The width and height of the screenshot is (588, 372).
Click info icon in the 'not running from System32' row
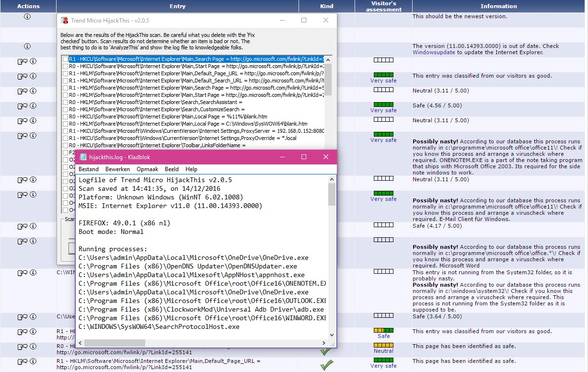pos(33,273)
